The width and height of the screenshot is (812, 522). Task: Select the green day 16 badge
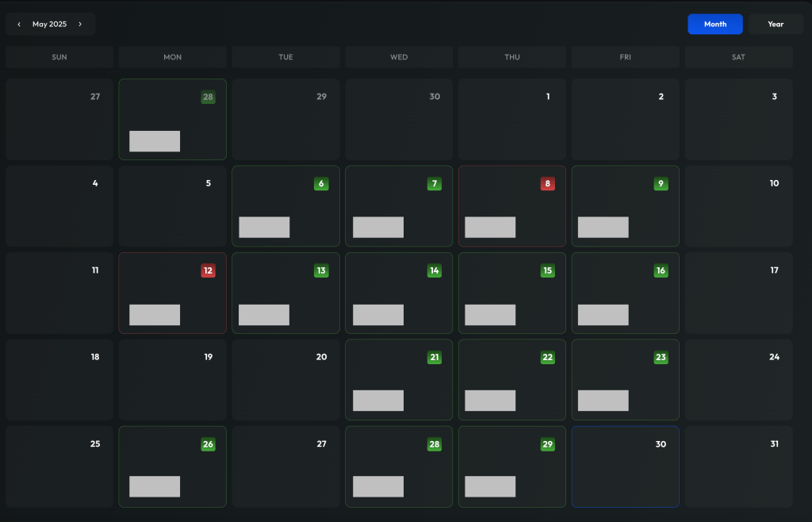click(x=661, y=271)
